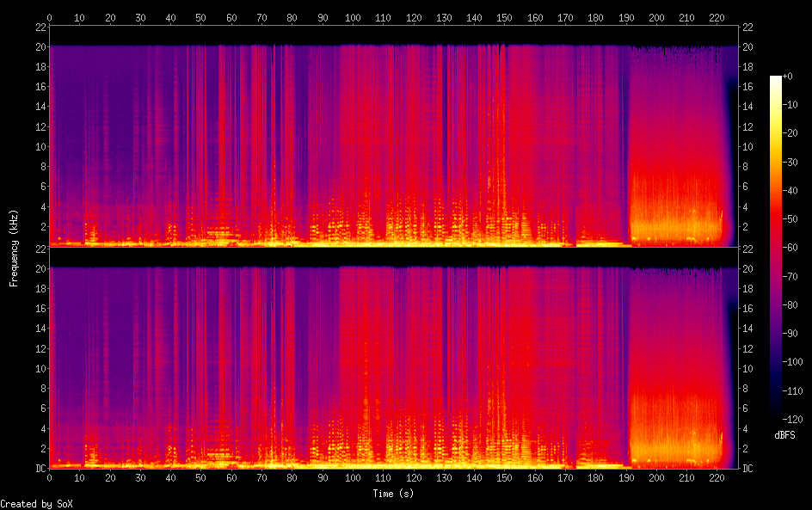Click the '-50' label on the dBFS scale

click(790, 219)
